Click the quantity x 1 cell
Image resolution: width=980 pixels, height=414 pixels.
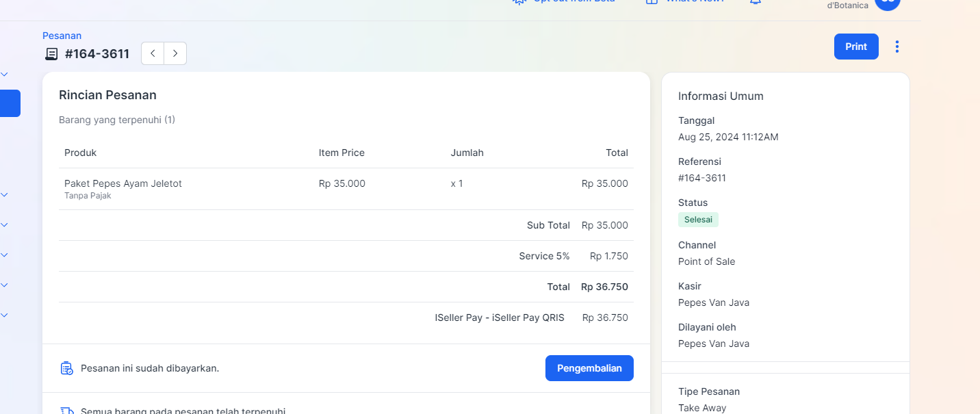coord(456,183)
